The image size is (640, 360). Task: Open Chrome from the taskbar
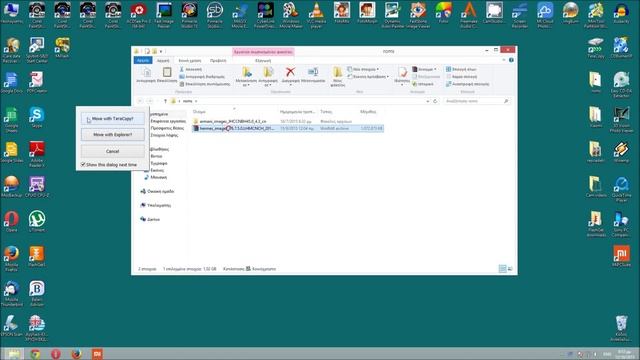(35, 353)
